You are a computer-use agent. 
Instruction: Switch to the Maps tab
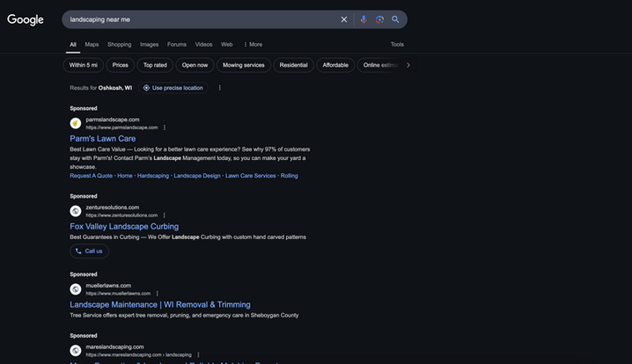coord(92,44)
